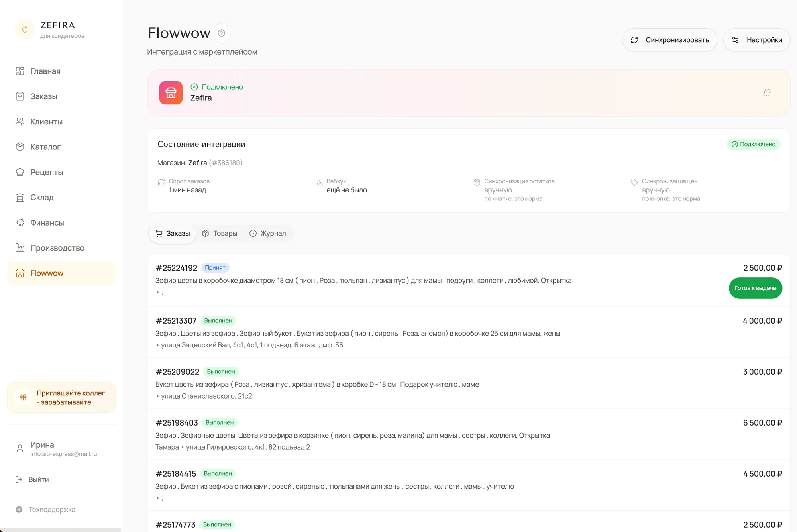Viewport: 797px width, 532px height.
Task: Switch to the Заказы tab
Action: [x=173, y=234]
